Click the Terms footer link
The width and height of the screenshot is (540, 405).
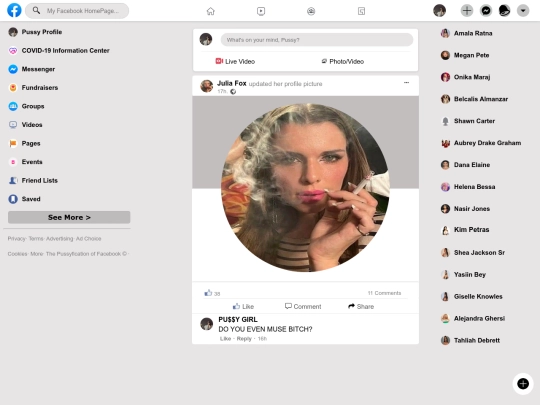pos(36,239)
